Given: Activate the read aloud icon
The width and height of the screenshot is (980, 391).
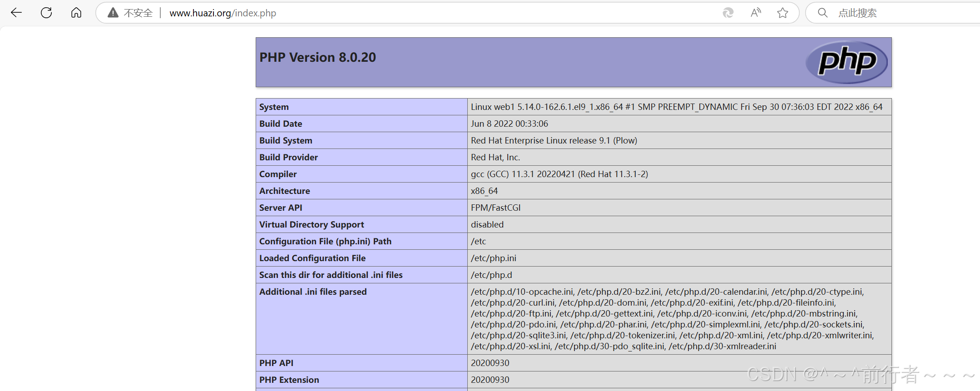Looking at the screenshot, I should 756,13.
